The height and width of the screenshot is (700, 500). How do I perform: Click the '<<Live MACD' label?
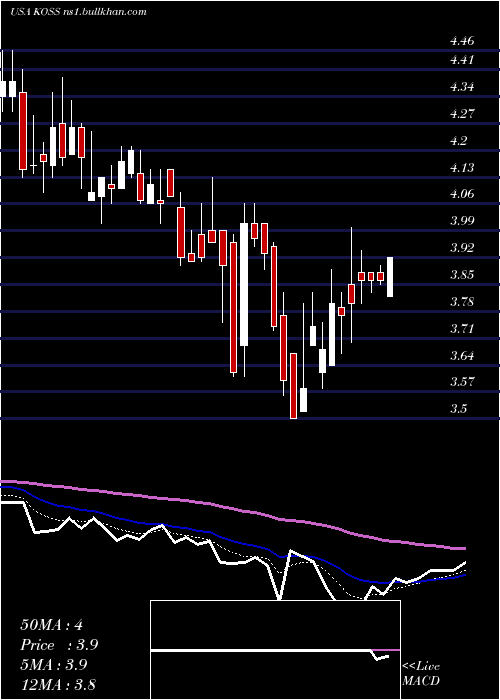421,674
